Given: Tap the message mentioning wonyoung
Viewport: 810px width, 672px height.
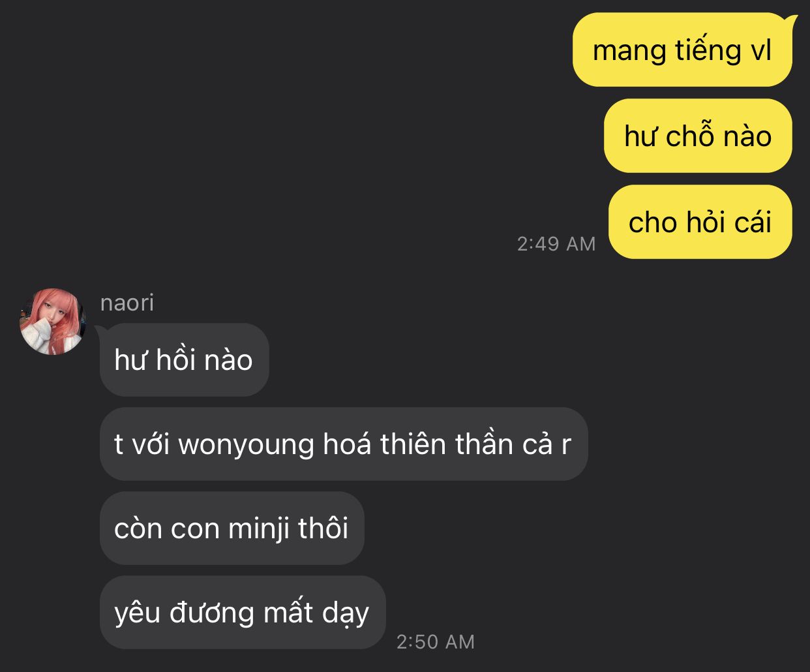Looking at the screenshot, I should pos(344,444).
